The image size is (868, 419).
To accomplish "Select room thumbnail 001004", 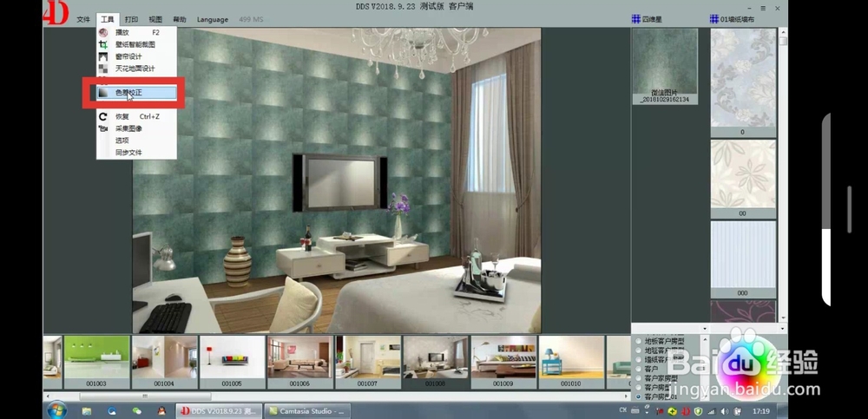I will pos(164,362).
